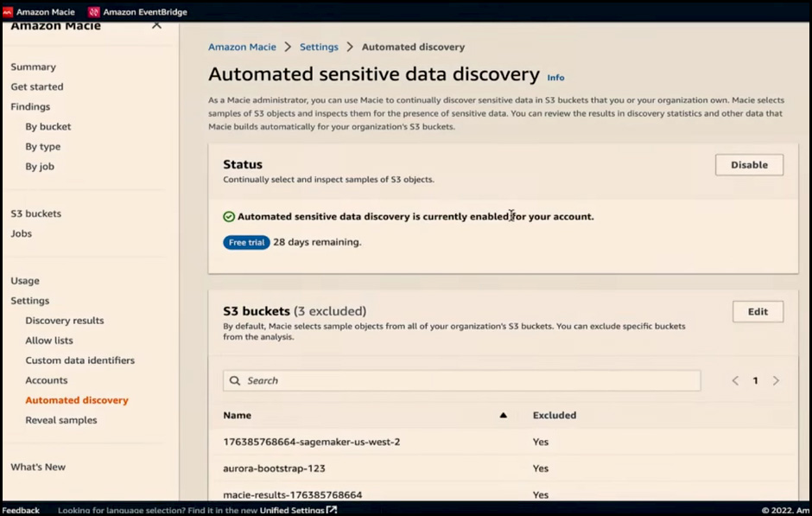Go to the previous page of buckets
This screenshot has width=812, height=516.
(735, 381)
